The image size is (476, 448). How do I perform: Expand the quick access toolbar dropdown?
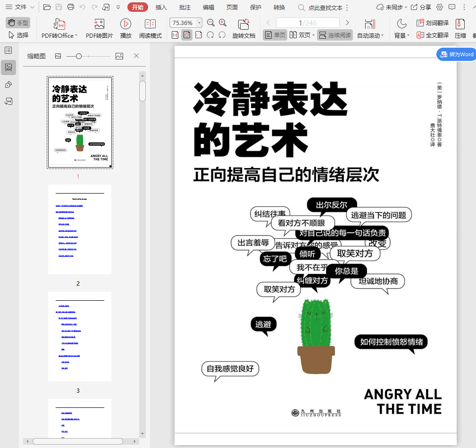(x=118, y=7)
